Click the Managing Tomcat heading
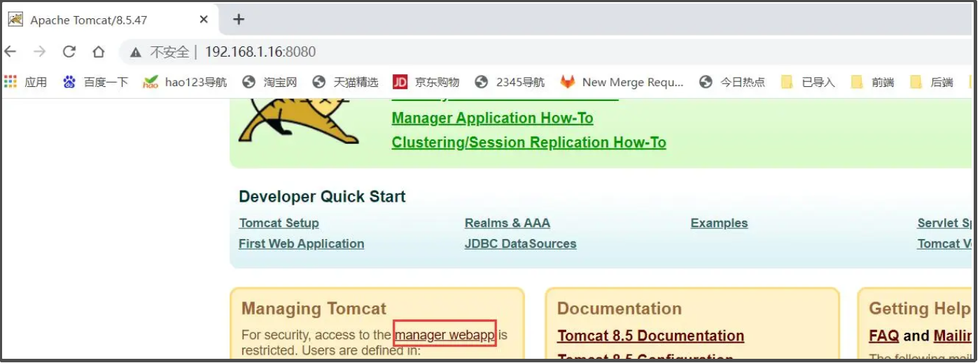The image size is (980, 363). click(x=314, y=308)
